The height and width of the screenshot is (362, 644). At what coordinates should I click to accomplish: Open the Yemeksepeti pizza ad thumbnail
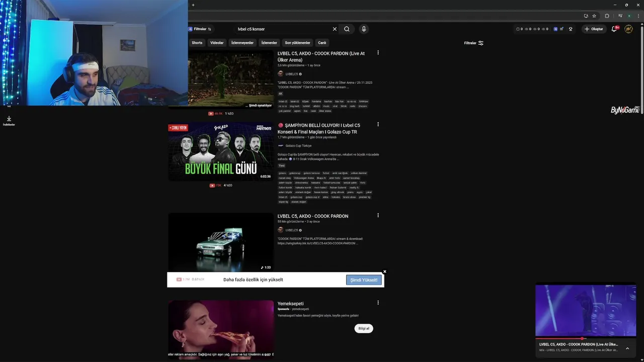[x=221, y=329]
